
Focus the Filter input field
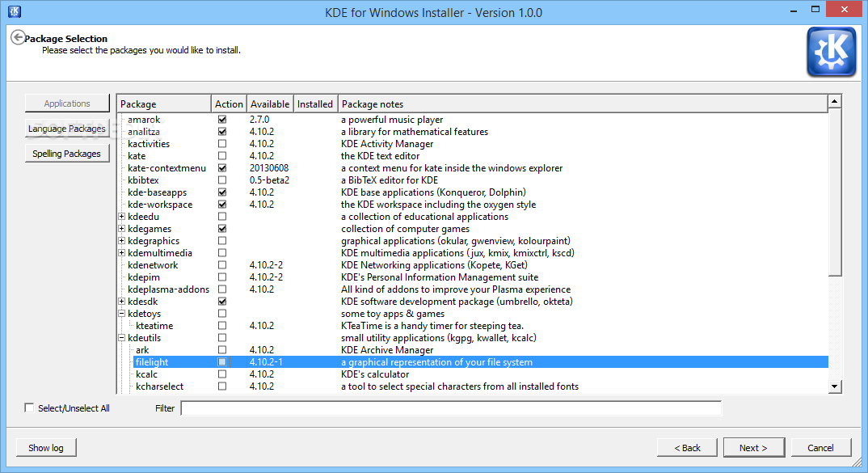(x=451, y=408)
